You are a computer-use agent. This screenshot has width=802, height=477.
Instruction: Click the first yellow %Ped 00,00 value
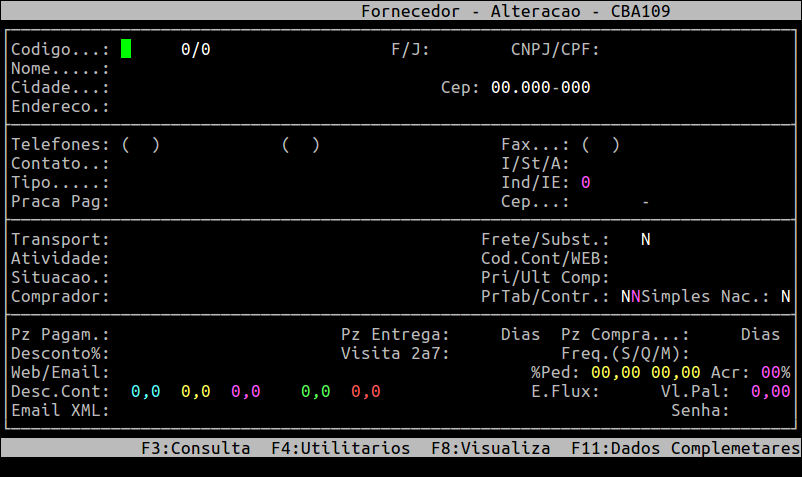point(615,373)
